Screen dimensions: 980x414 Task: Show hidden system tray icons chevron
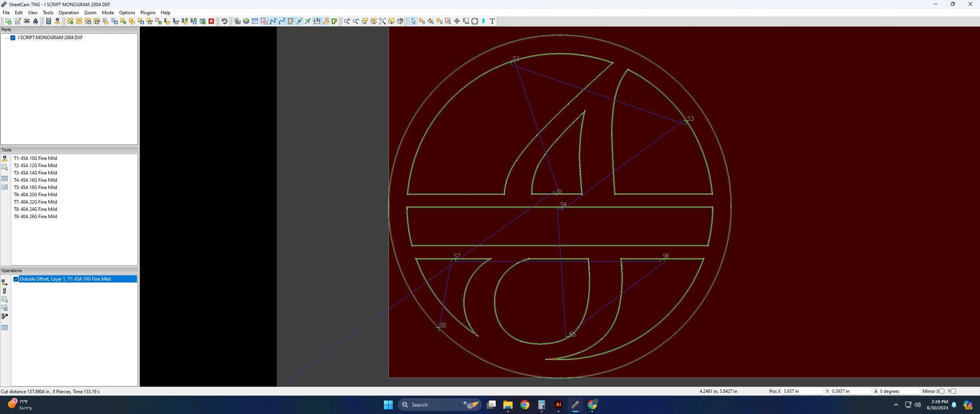896,405
